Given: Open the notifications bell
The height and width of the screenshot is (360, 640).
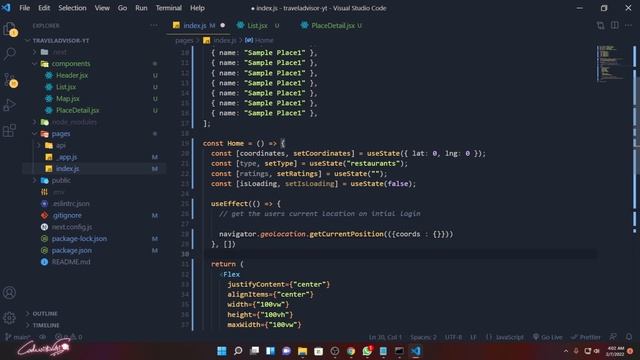Looking at the screenshot, I should [x=629, y=337].
